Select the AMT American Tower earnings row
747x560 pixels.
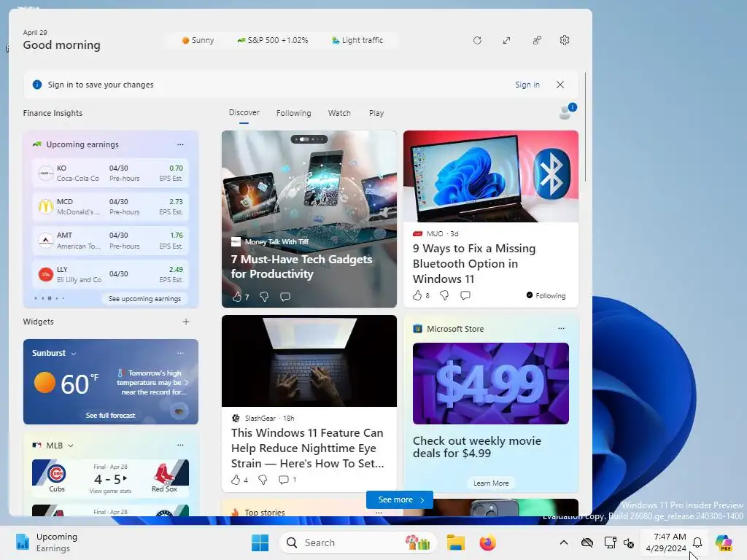(x=111, y=241)
